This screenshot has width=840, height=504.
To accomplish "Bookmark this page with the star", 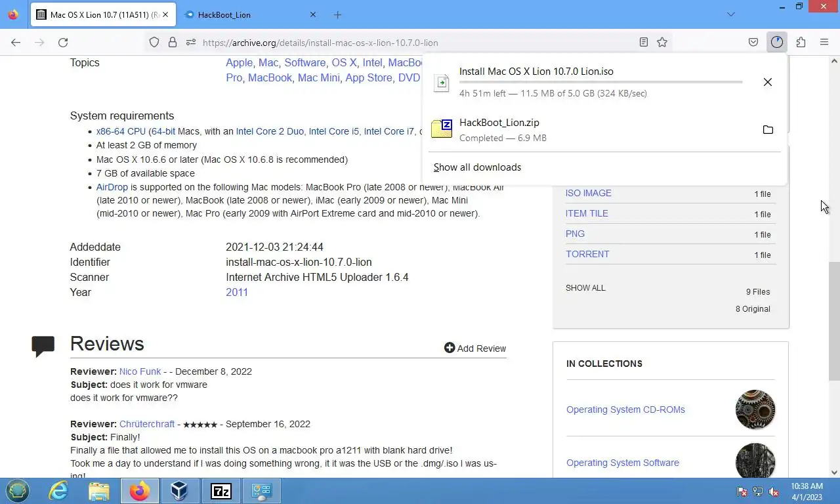I will click(662, 42).
